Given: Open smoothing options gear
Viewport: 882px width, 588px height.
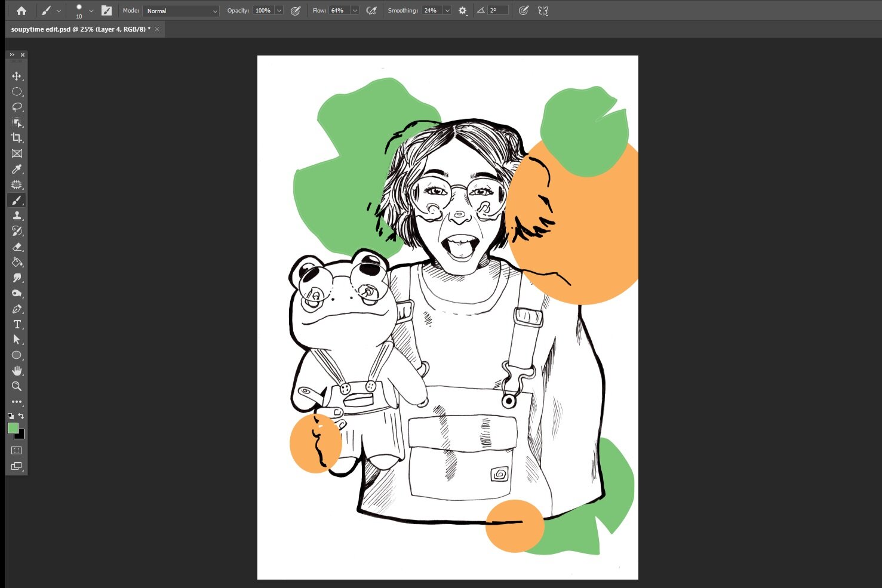Looking at the screenshot, I should tap(463, 11).
